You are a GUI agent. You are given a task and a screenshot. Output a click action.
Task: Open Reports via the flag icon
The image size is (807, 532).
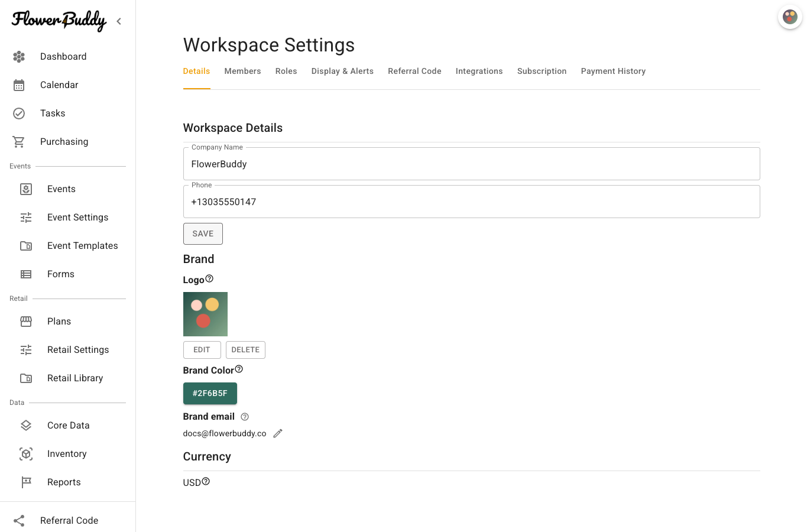coord(26,482)
